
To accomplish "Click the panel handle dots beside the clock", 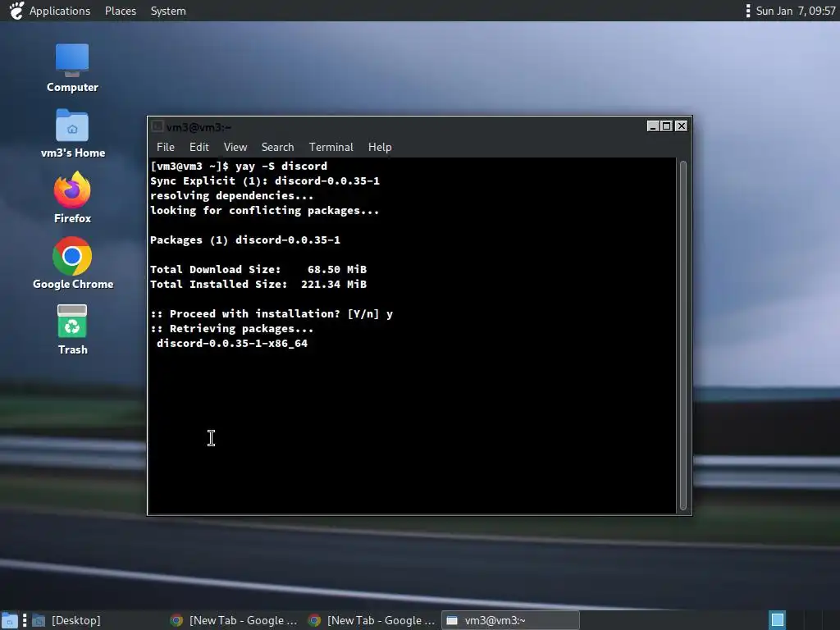I will tap(748, 11).
